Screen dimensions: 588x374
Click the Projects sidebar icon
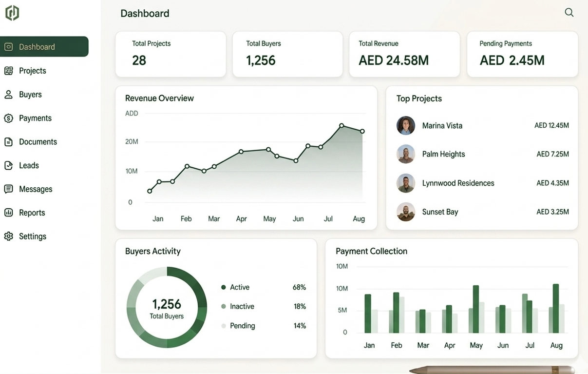8,71
